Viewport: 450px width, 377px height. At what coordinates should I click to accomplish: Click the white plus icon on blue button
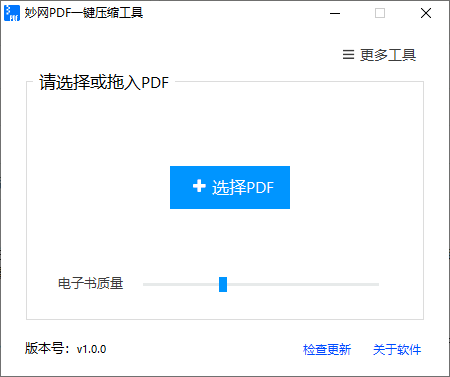[x=199, y=186]
